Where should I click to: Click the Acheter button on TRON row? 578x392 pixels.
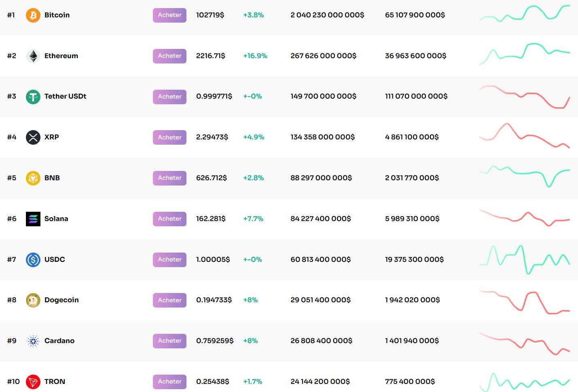click(x=169, y=381)
